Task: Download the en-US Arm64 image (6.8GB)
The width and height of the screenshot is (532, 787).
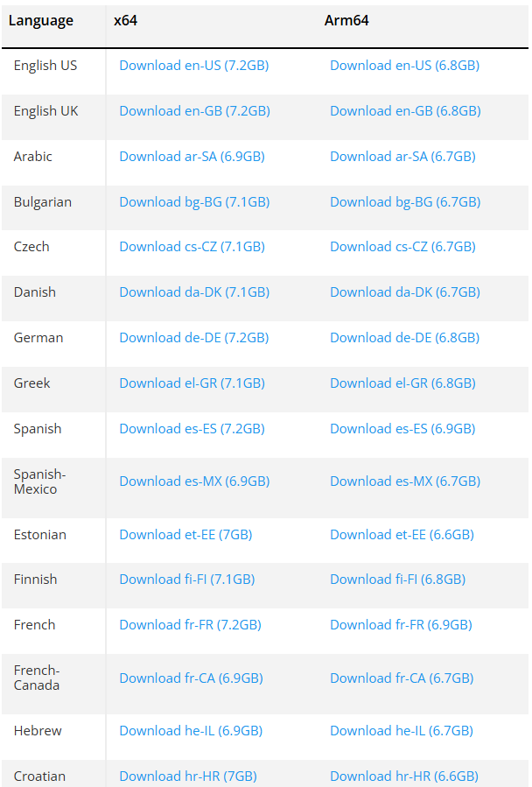Action: pos(404,66)
